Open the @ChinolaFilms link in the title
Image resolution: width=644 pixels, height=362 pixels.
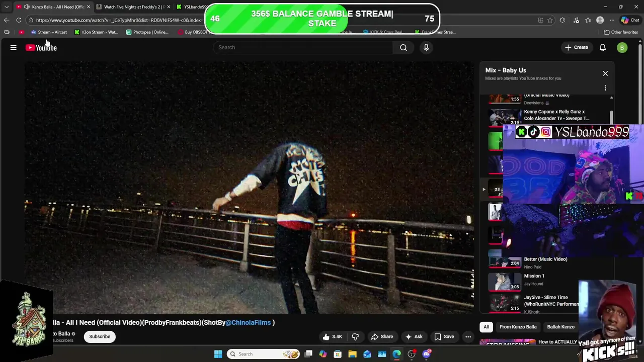[248, 322]
